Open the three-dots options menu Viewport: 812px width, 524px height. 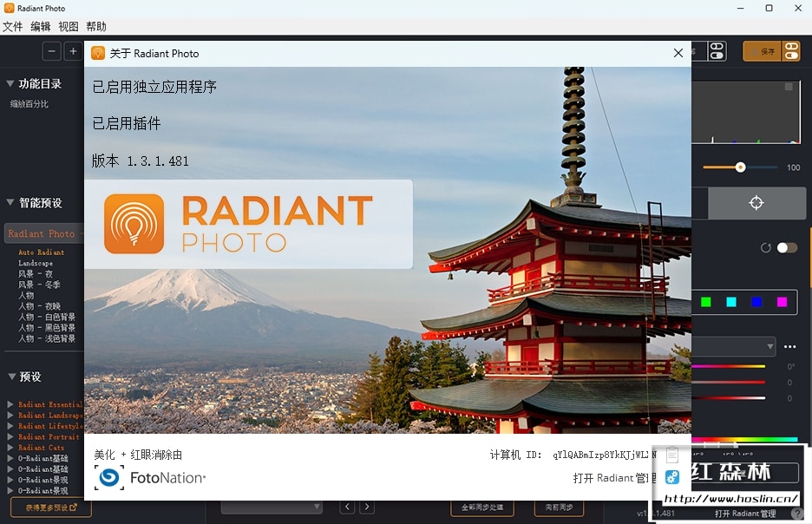(789, 346)
